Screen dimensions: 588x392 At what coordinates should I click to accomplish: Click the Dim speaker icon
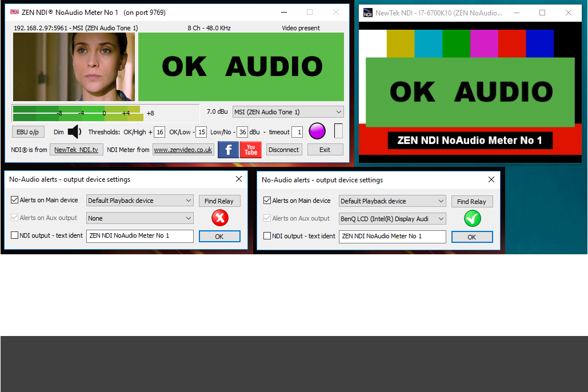[74, 131]
